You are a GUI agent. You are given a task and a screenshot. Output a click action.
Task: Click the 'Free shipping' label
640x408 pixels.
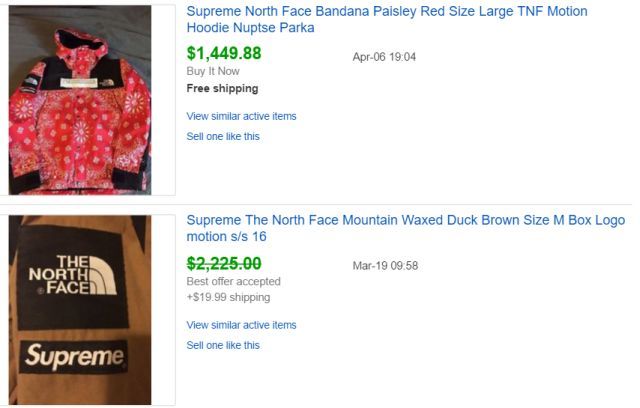tap(222, 88)
